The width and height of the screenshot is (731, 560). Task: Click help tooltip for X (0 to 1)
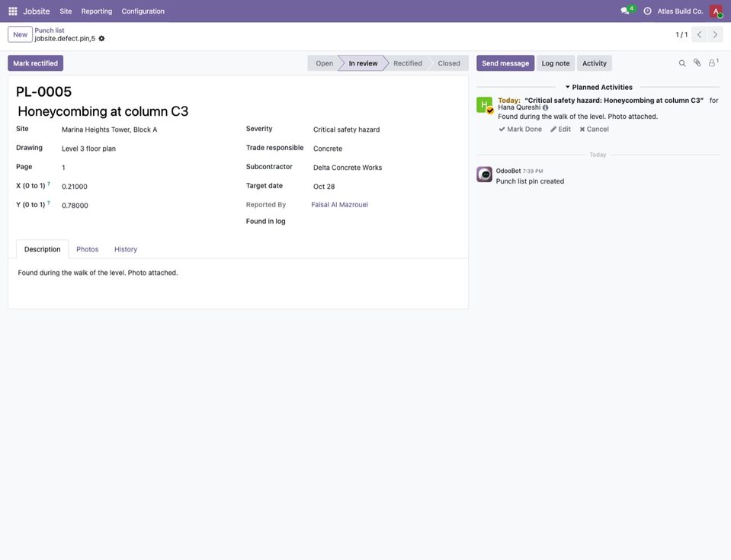point(49,184)
